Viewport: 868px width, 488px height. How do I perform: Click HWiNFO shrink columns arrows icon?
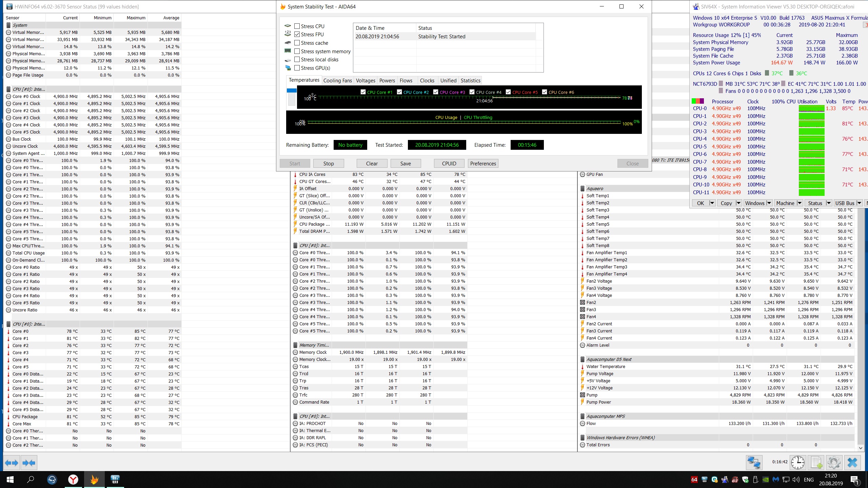tap(29, 463)
